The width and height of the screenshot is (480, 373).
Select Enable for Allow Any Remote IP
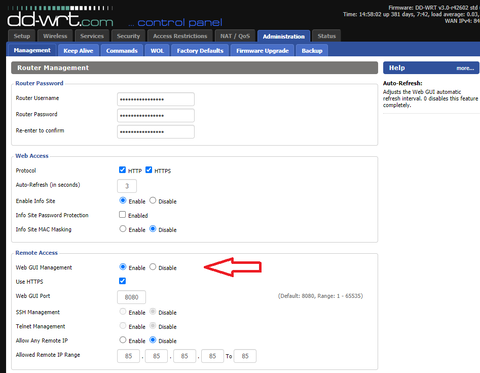(x=123, y=340)
